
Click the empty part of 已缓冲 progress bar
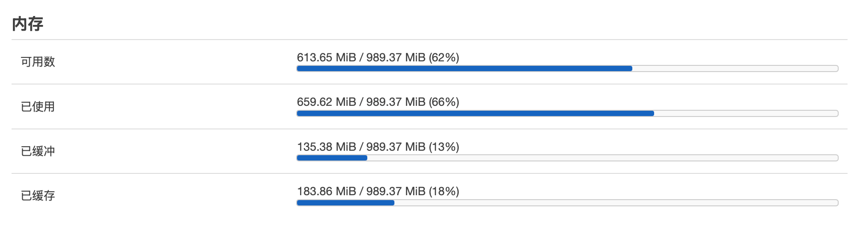pyautogui.click(x=603, y=158)
